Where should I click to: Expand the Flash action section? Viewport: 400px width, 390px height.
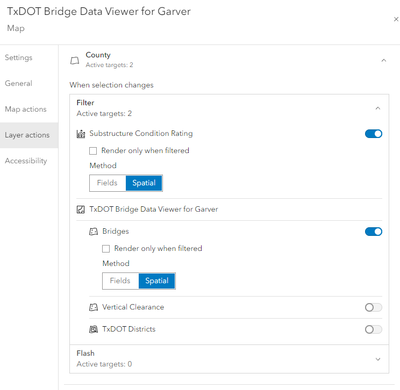point(378,359)
